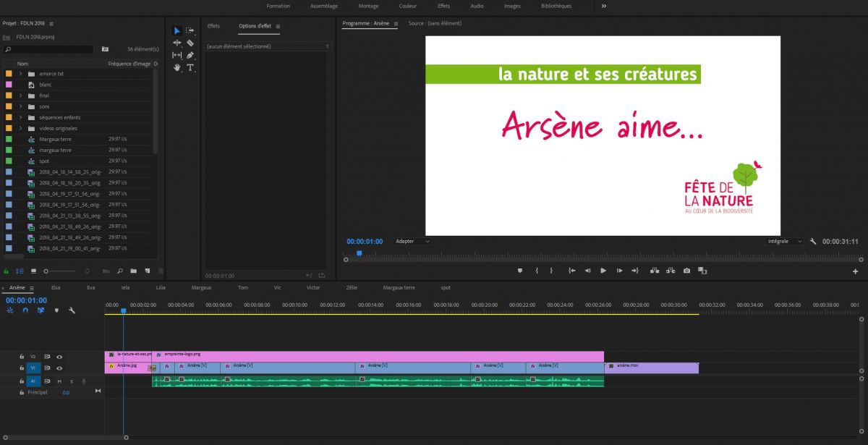Screen dimensions: 868x445
Task: Select the Hand tool
Action: 177,67
